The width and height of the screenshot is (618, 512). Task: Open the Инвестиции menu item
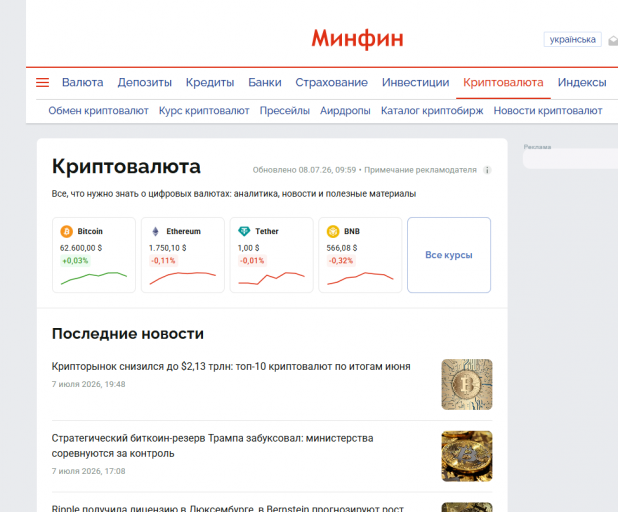[415, 82]
